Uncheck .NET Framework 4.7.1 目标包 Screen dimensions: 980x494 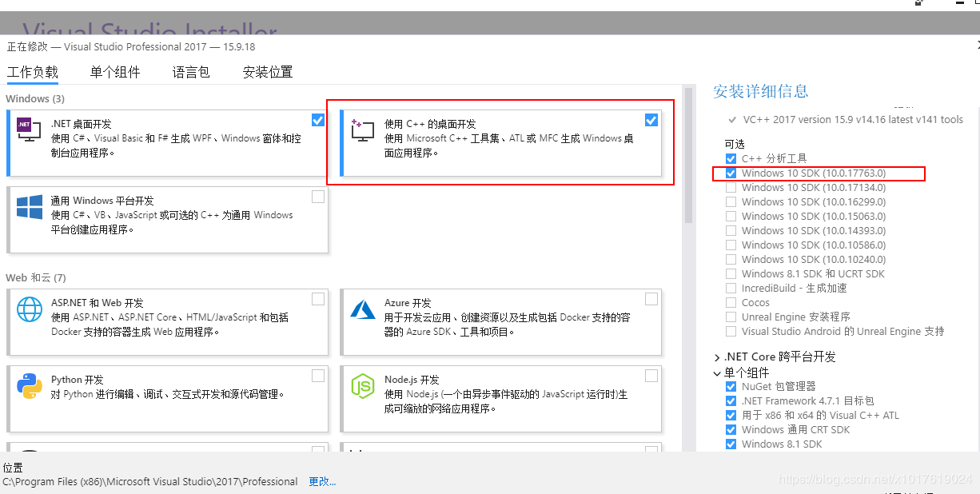[x=731, y=400]
